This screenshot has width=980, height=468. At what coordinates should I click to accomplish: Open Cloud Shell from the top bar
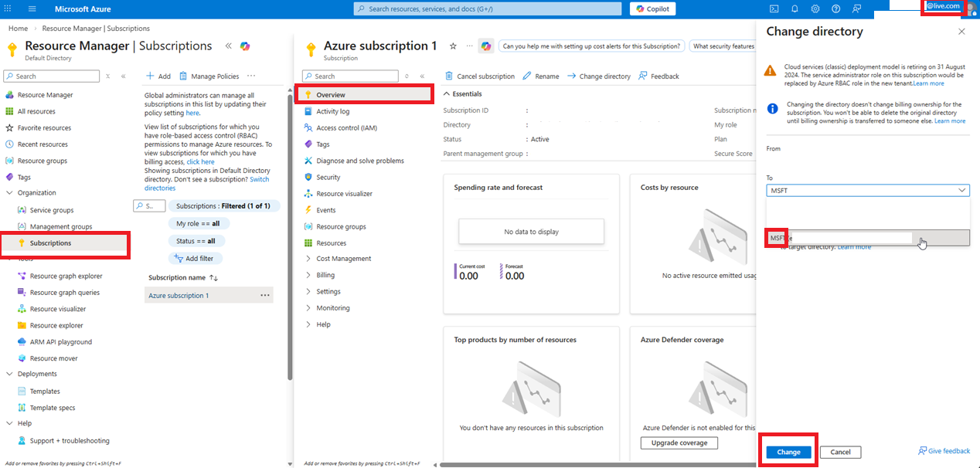click(774, 8)
